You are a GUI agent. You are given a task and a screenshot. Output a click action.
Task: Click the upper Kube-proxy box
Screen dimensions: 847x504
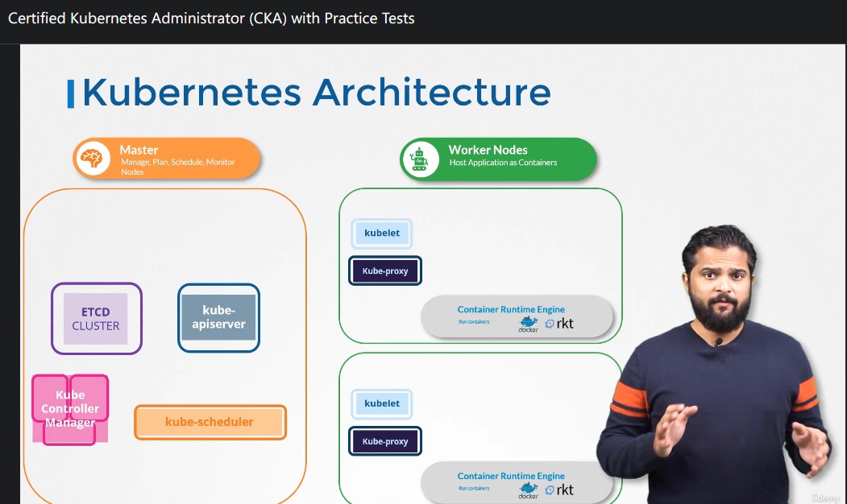[385, 271]
